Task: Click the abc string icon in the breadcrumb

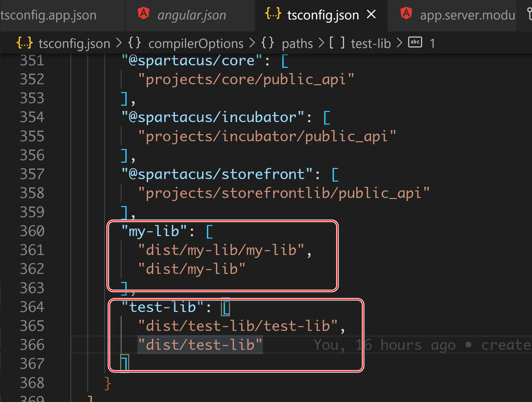Action: pyautogui.click(x=415, y=42)
